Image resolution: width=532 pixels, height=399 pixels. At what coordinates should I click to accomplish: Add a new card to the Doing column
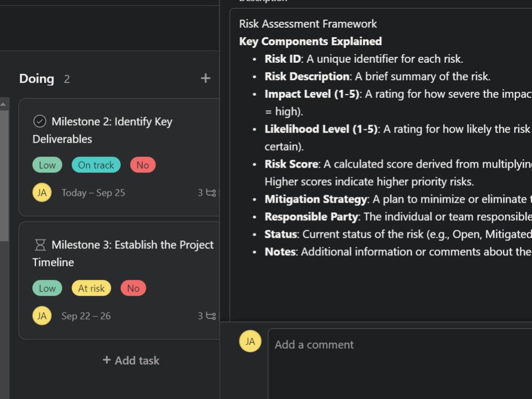205,78
